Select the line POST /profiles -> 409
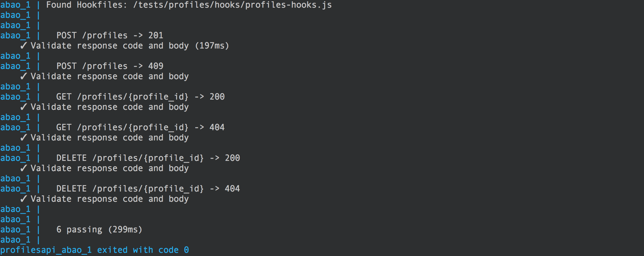644x256 pixels. 110,66
